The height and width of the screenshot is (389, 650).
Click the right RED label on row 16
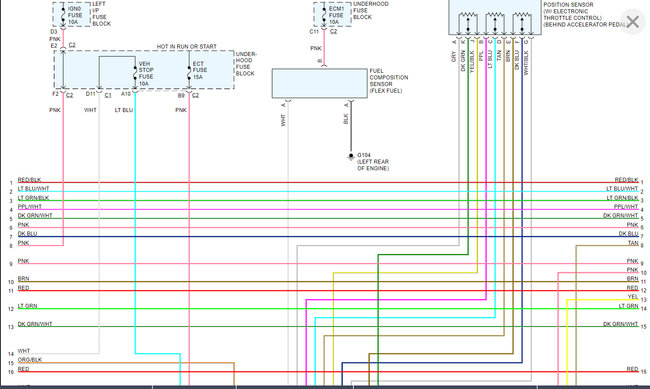coord(632,369)
